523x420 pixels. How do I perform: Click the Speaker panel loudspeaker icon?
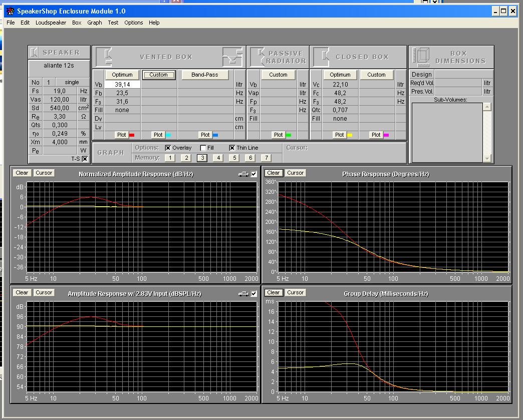[x=34, y=53]
